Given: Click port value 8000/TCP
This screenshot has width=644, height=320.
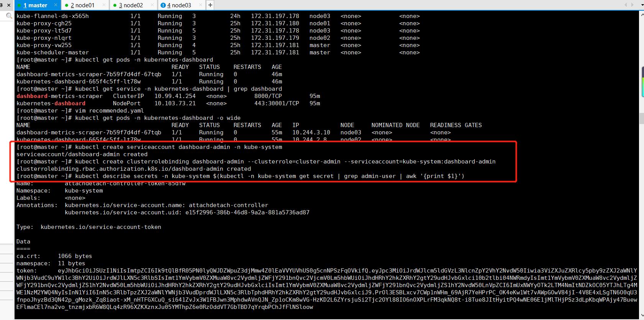Looking at the screenshot, I should (x=268, y=96).
